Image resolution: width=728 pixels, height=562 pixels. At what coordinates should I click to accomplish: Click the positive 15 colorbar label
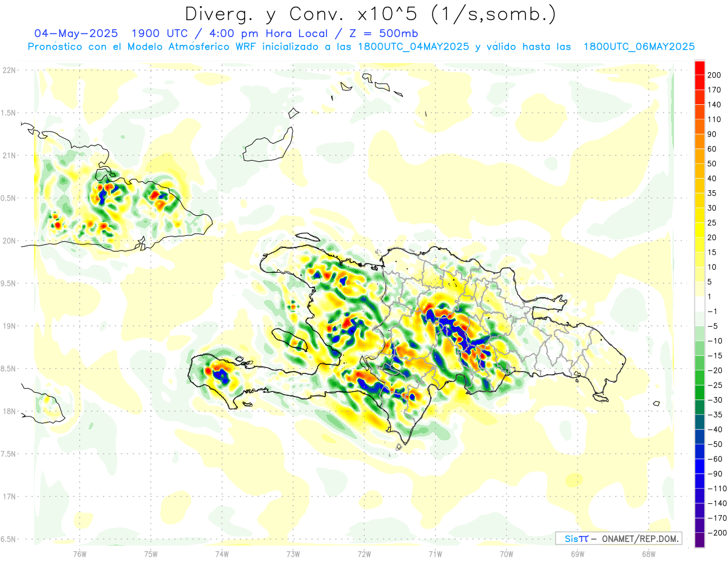pyautogui.click(x=712, y=252)
